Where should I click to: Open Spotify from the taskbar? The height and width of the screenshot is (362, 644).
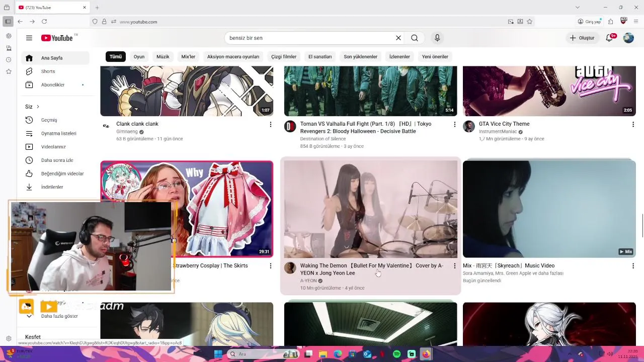click(x=397, y=354)
